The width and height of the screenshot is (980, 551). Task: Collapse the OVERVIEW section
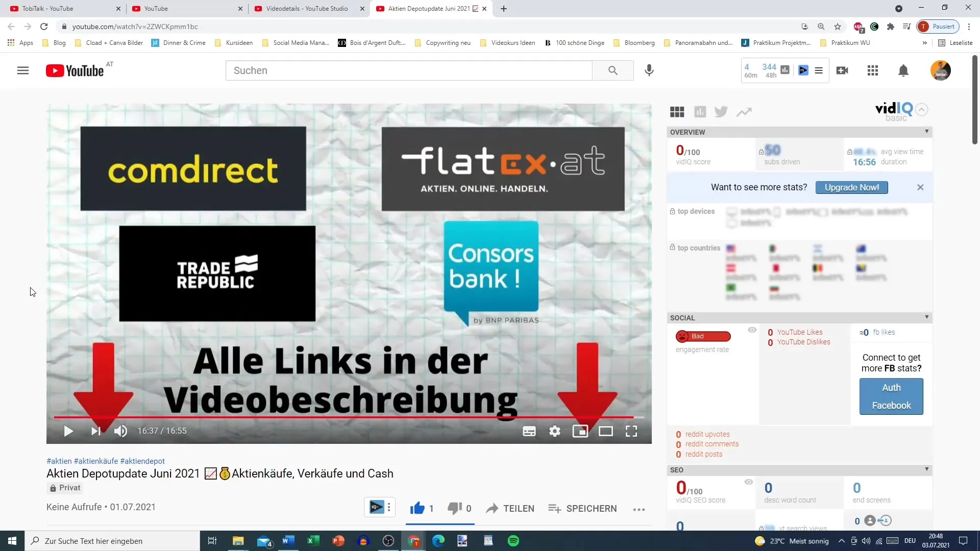click(926, 132)
